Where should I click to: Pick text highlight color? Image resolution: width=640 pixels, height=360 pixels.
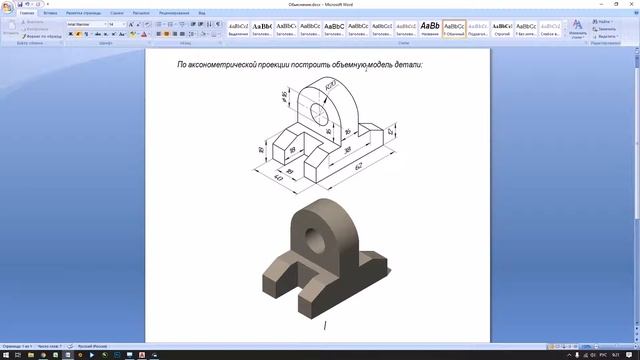point(133,34)
